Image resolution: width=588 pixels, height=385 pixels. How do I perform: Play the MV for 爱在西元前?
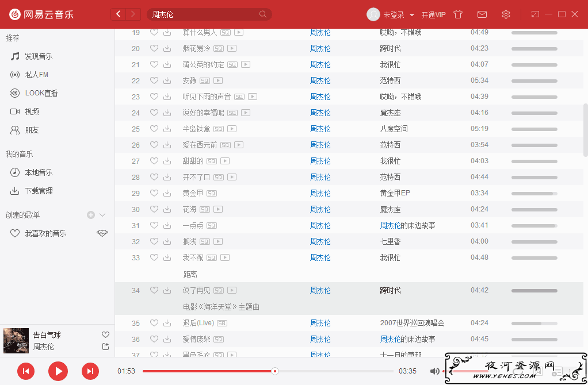239,145
